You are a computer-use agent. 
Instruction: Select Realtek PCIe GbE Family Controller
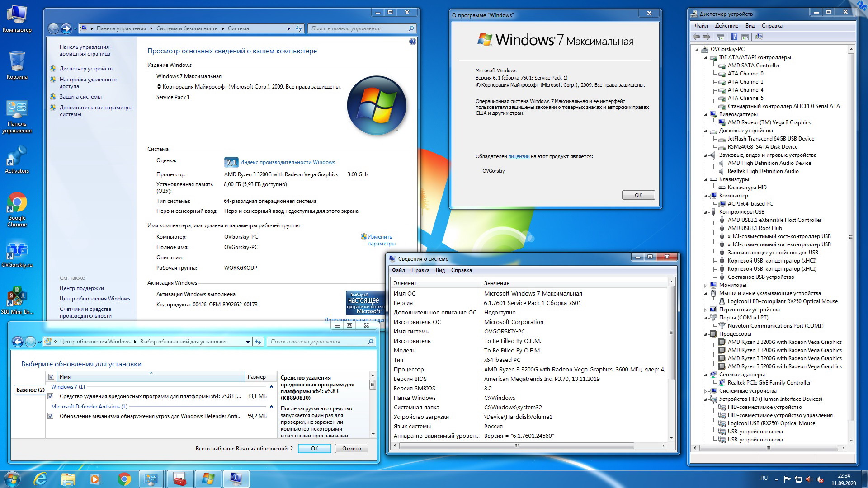pos(769,383)
